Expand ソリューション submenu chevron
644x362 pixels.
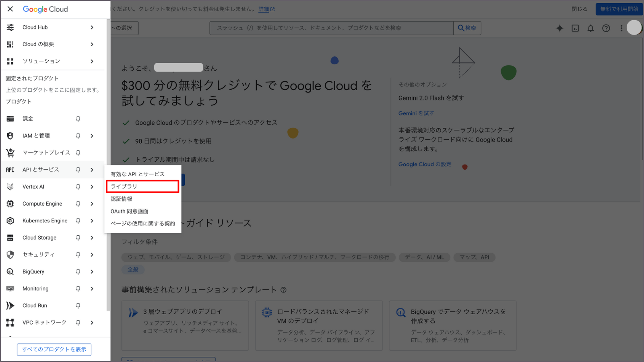(x=92, y=61)
